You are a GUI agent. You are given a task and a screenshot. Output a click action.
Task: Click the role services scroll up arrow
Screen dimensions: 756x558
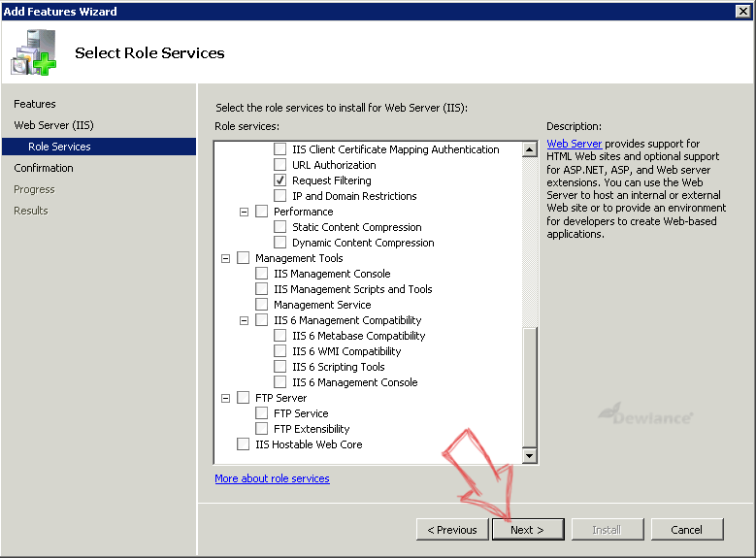point(529,149)
